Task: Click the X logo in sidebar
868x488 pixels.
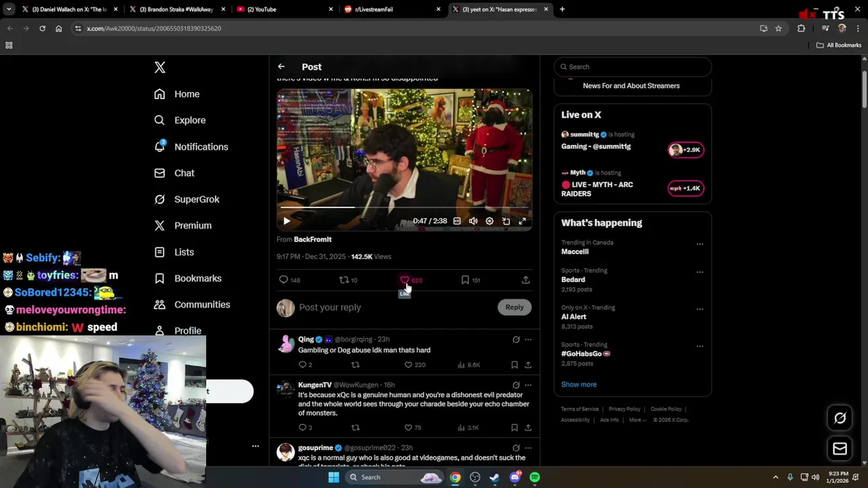Action: 160,67
